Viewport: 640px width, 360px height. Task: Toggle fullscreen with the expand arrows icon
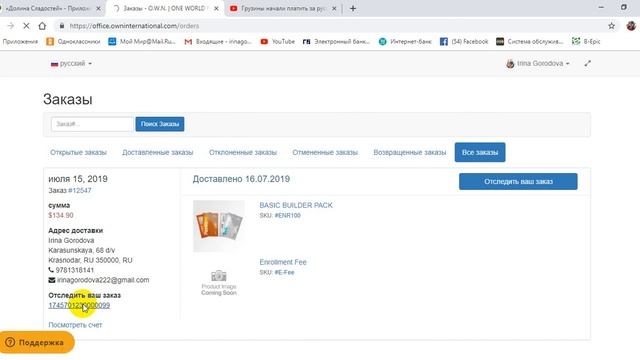click(587, 64)
